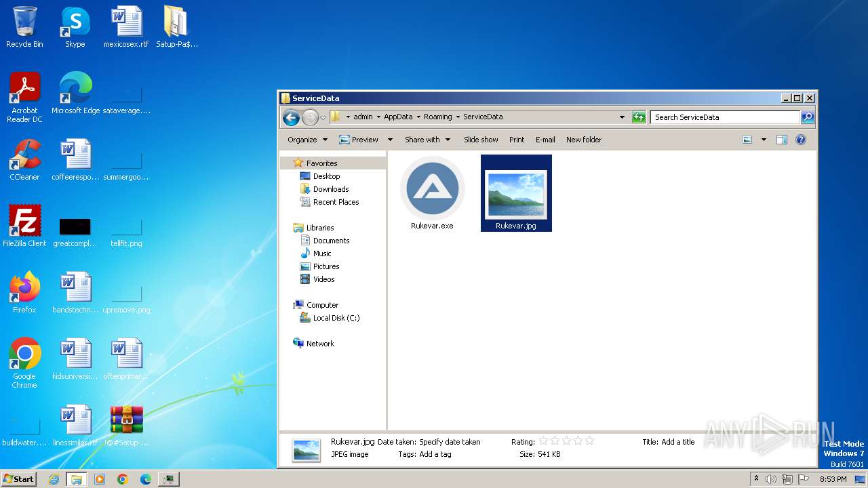Select CCleaner desktop shortcut

tap(24, 160)
